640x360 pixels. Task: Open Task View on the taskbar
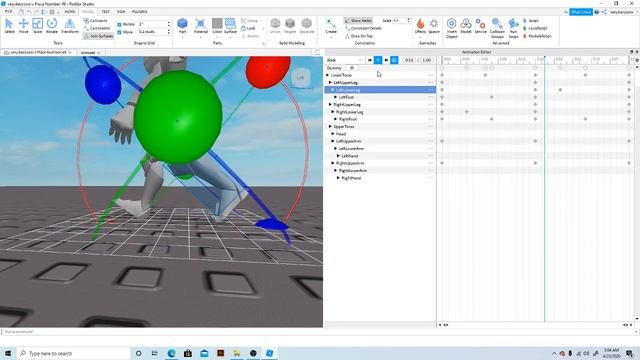point(155,353)
